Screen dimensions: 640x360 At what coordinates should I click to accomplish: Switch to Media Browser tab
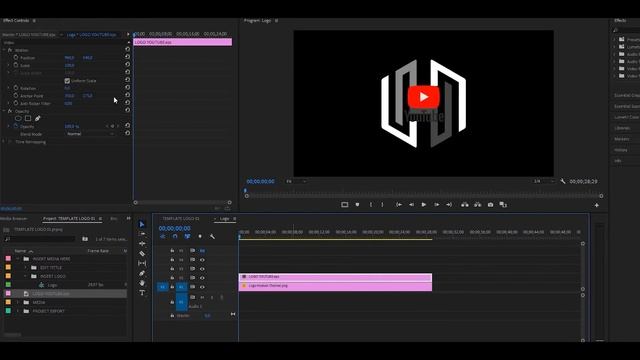(14, 219)
